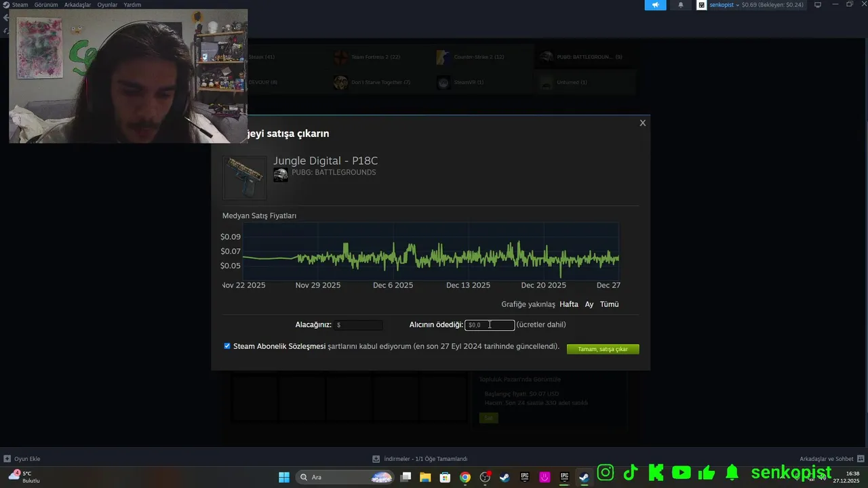
Task: Open the Arkadaşlar menu
Action: pyautogui.click(x=77, y=5)
